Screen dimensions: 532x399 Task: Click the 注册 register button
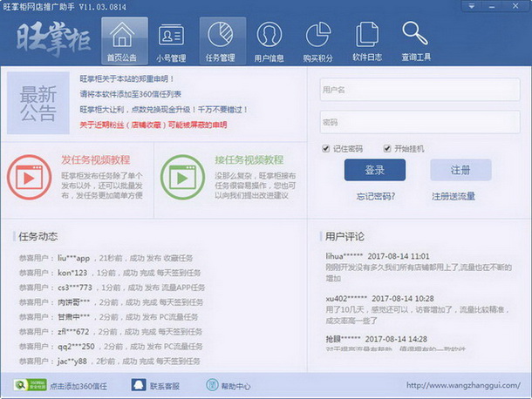(x=460, y=170)
